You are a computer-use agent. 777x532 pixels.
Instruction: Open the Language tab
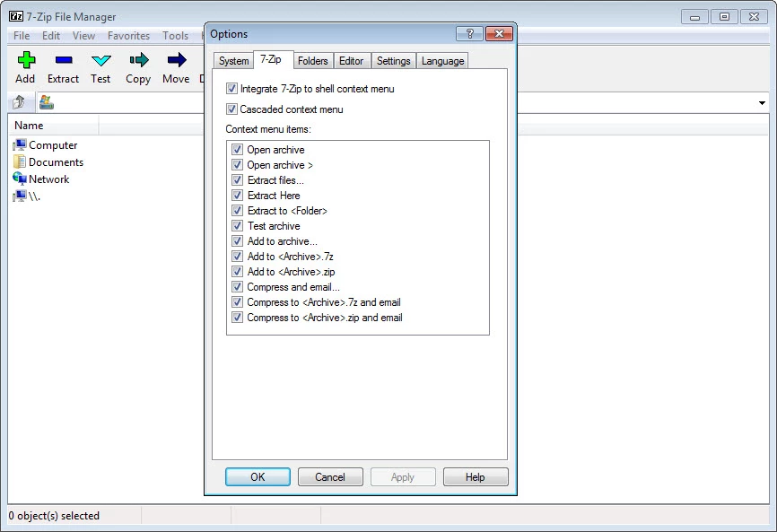(442, 61)
